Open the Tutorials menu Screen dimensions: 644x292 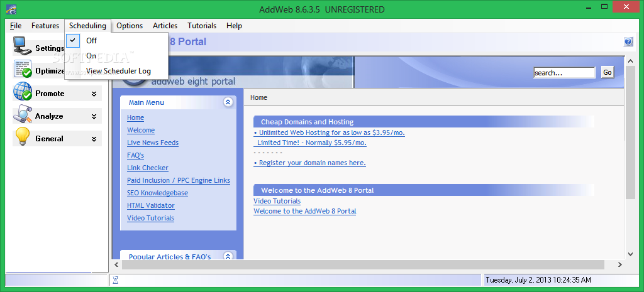click(x=202, y=25)
